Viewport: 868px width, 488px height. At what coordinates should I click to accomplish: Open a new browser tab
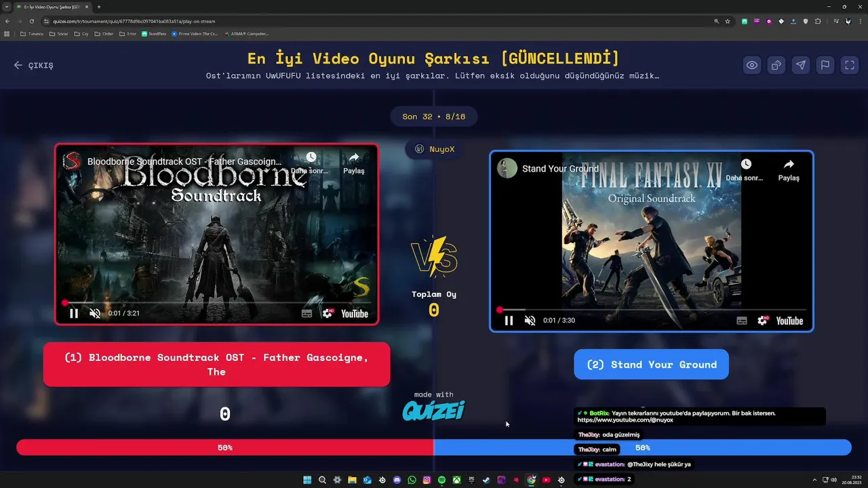tap(99, 7)
